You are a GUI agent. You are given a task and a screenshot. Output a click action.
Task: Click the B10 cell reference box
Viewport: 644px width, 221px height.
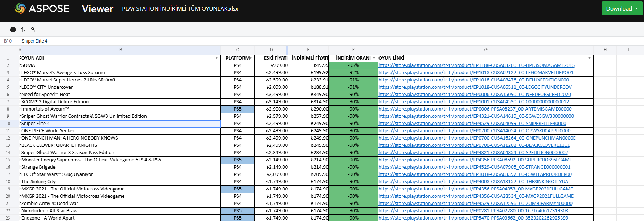[x=9, y=41]
